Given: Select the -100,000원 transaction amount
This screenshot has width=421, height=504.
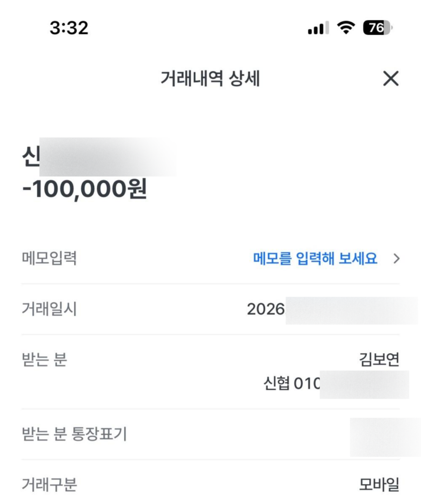Looking at the screenshot, I should tap(85, 189).
